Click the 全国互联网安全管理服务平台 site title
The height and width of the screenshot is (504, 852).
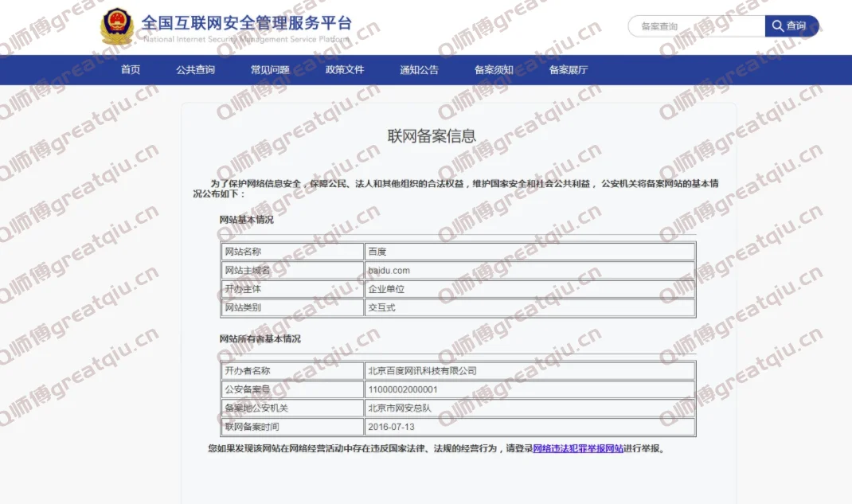[x=246, y=24]
